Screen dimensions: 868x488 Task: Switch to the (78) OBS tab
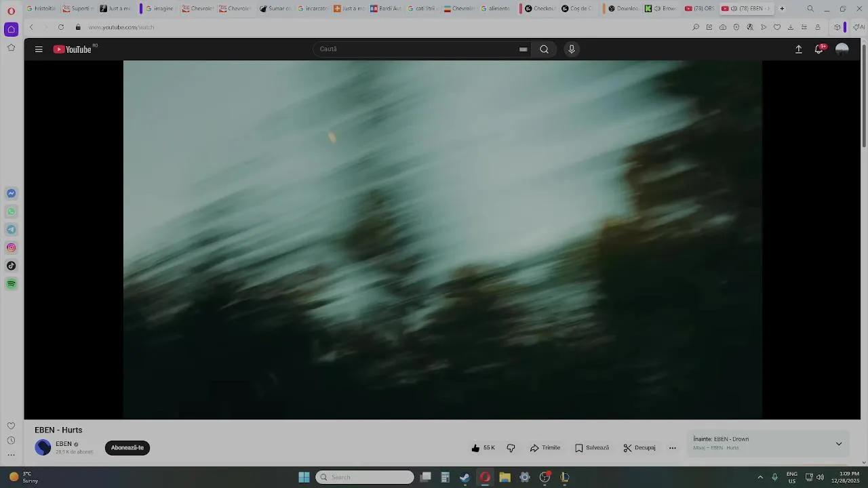pos(699,9)
